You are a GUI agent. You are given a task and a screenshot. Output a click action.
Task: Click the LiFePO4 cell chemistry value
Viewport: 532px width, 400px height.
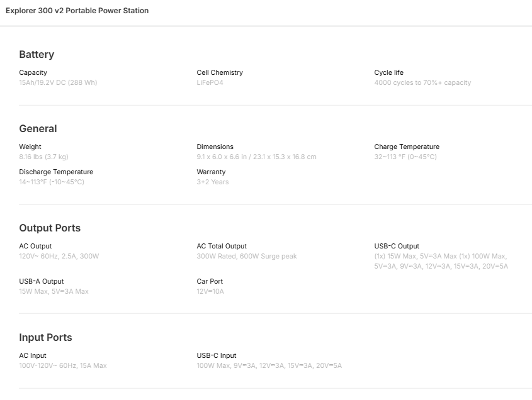[210, 82]
